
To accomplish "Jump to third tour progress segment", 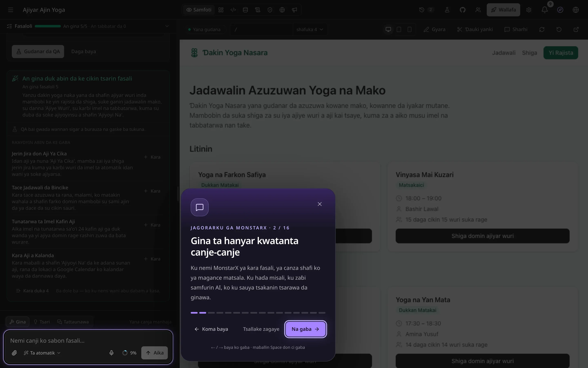I will click(x=211, y=313).
